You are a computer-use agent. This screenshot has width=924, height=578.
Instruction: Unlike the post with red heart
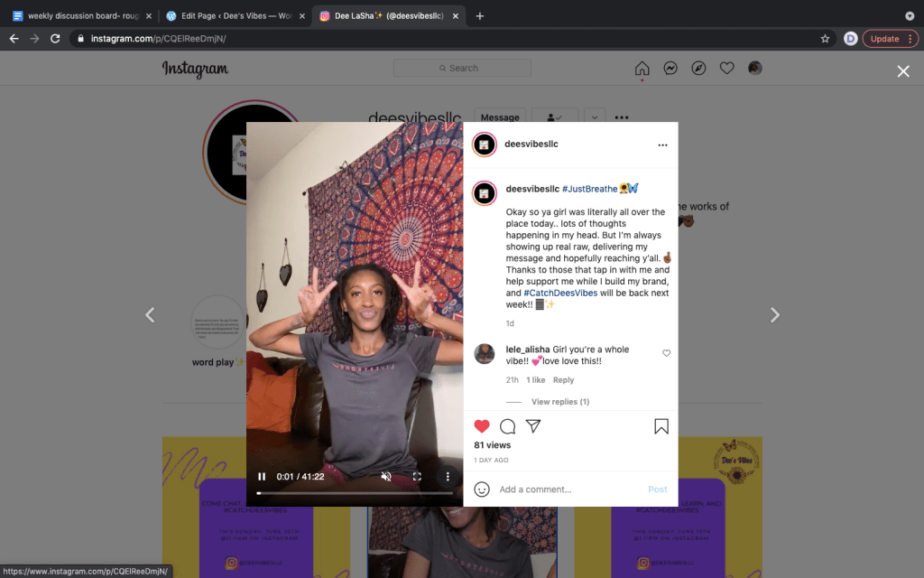click(x=482, y=426)
